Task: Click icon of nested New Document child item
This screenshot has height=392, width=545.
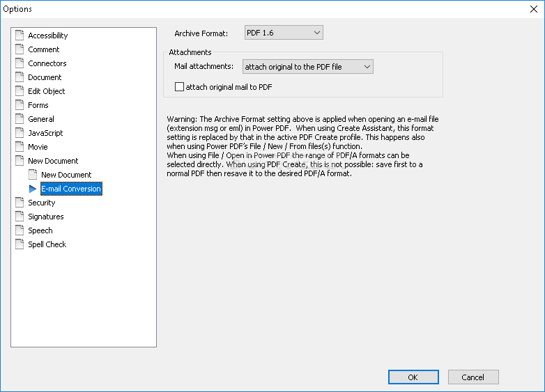Action: (33, 174)
